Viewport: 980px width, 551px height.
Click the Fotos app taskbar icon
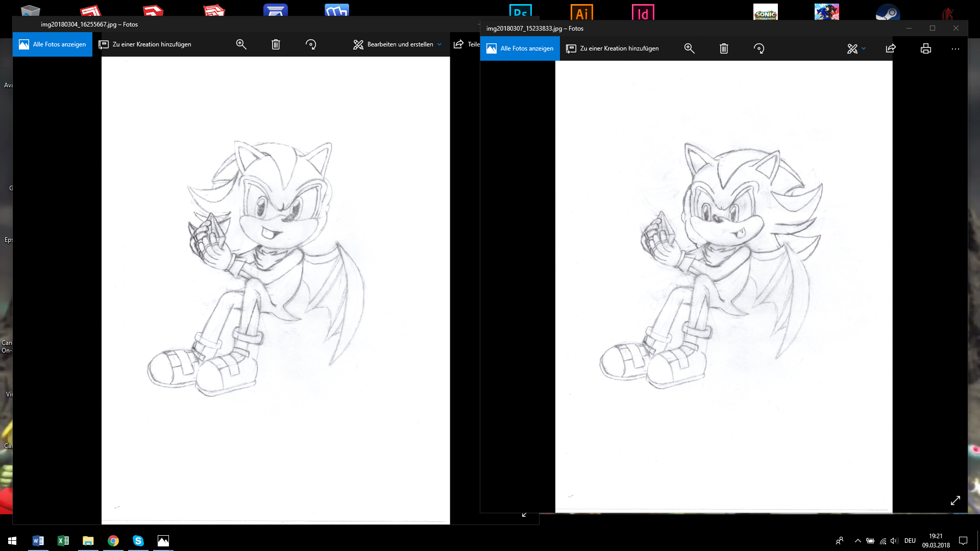click(x=163, y=541)
